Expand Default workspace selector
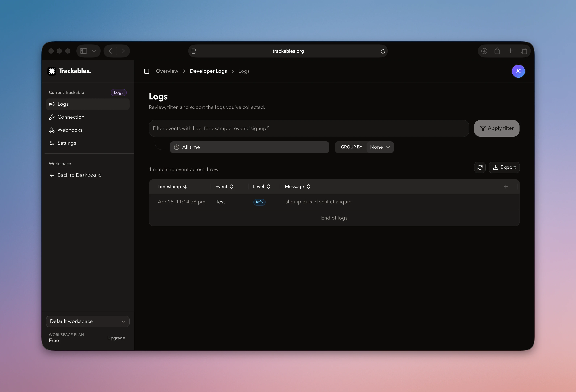The height and width of the screenshot is (392, 576). [x=88, y=321]
